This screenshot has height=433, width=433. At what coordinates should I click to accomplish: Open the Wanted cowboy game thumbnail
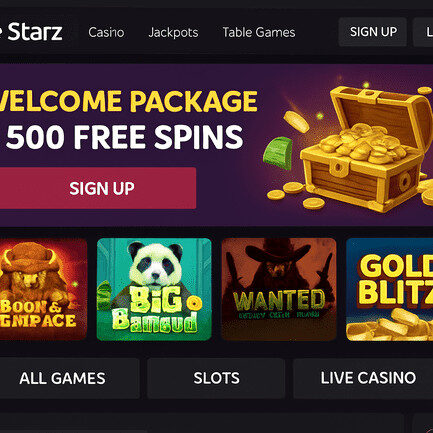[279, 289]
